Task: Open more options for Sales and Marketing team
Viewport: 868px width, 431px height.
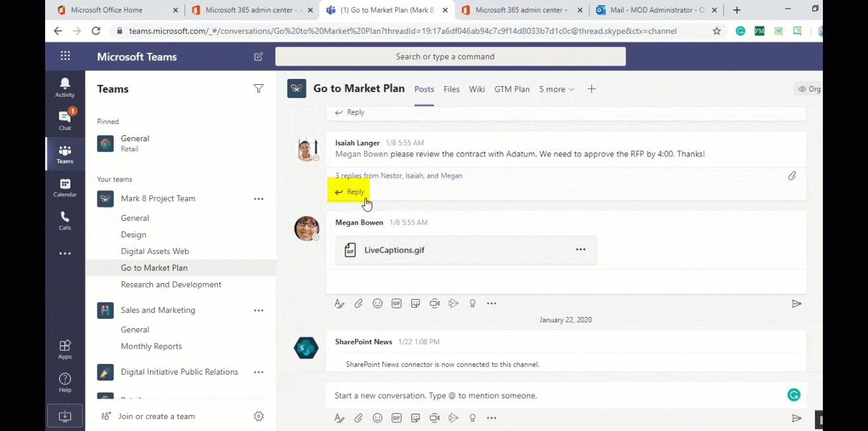Action: [x=258, y=310]
